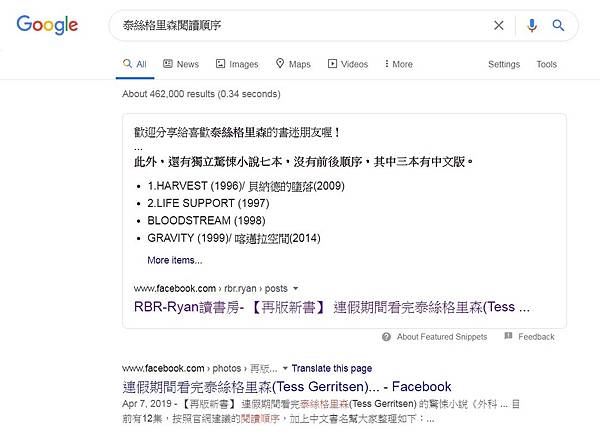Click the www.facebook.com › rbr.ryan › posts URL
Image resolution: width=600 pixels, height=439 pixels.
coord(210,289)
